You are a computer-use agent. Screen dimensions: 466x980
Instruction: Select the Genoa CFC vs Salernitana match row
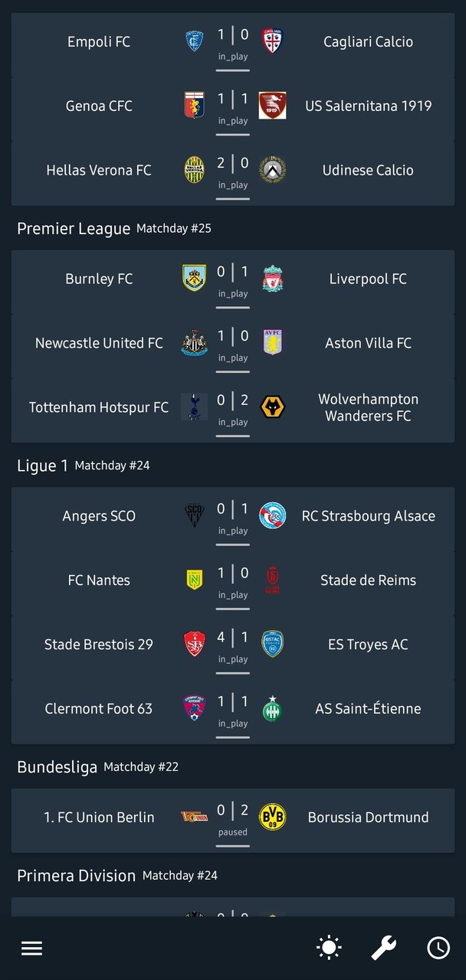233,106
